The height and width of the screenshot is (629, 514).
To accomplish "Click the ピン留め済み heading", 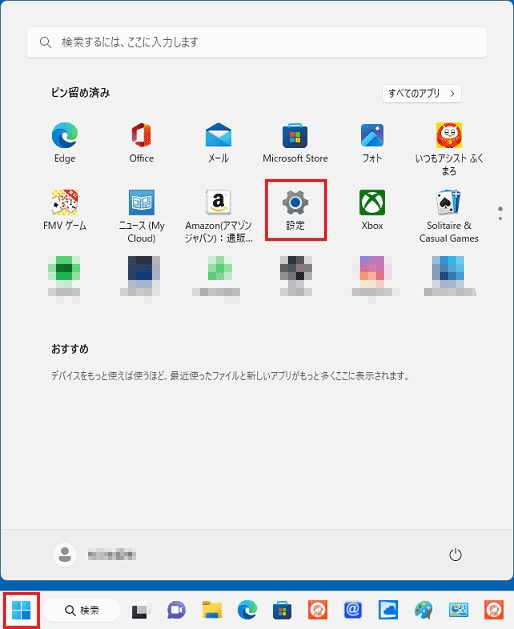I will (80, 93).
